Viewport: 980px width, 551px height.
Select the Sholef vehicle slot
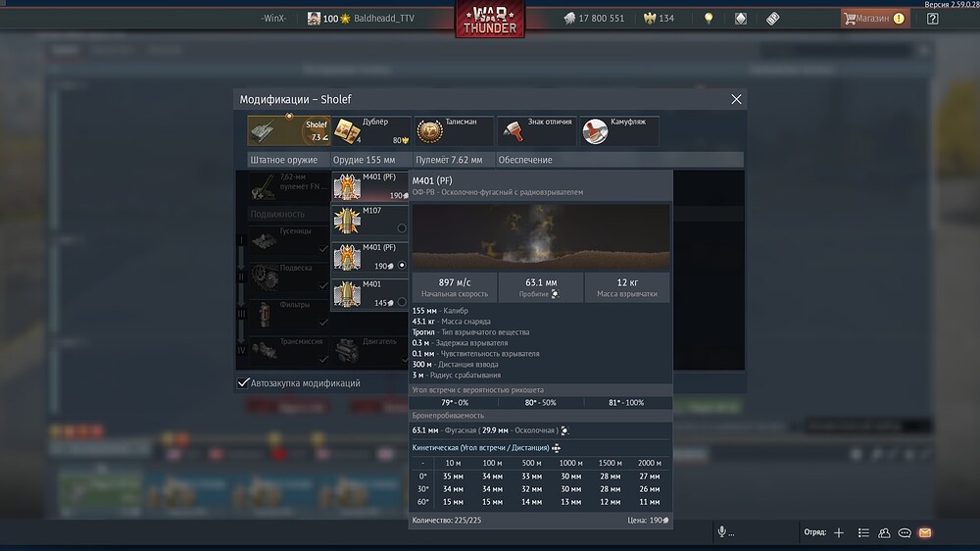tap(288, 130)
